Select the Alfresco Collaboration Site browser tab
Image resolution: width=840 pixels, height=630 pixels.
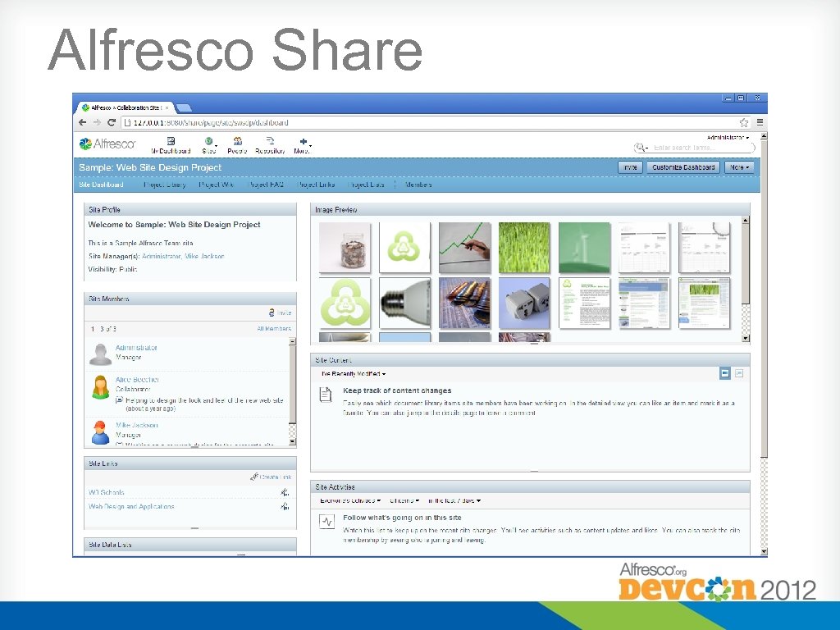tap(126, 107)
